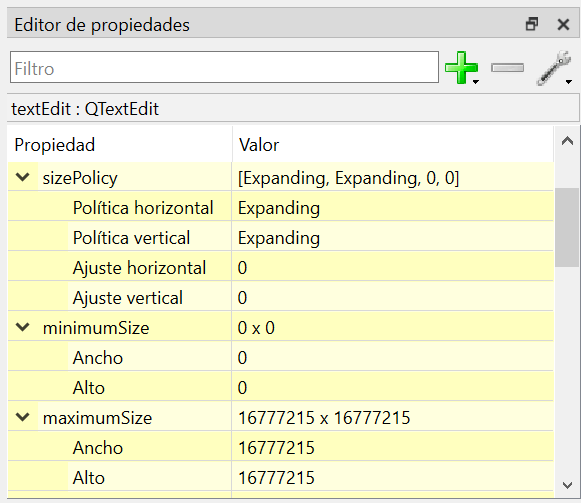
Task: Click the Ajuste vertical value 0
Action: [x=242, y=297]
